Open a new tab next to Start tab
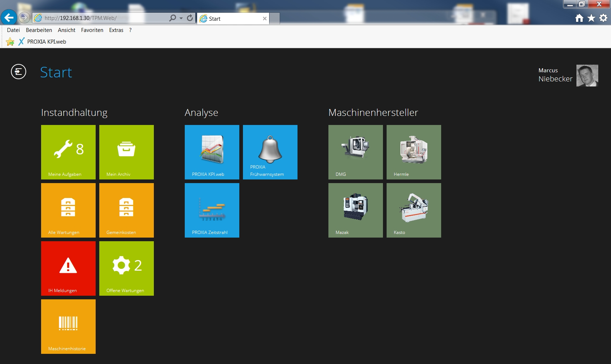This screenshot has width=611, height=364. (x=275, y=19)
